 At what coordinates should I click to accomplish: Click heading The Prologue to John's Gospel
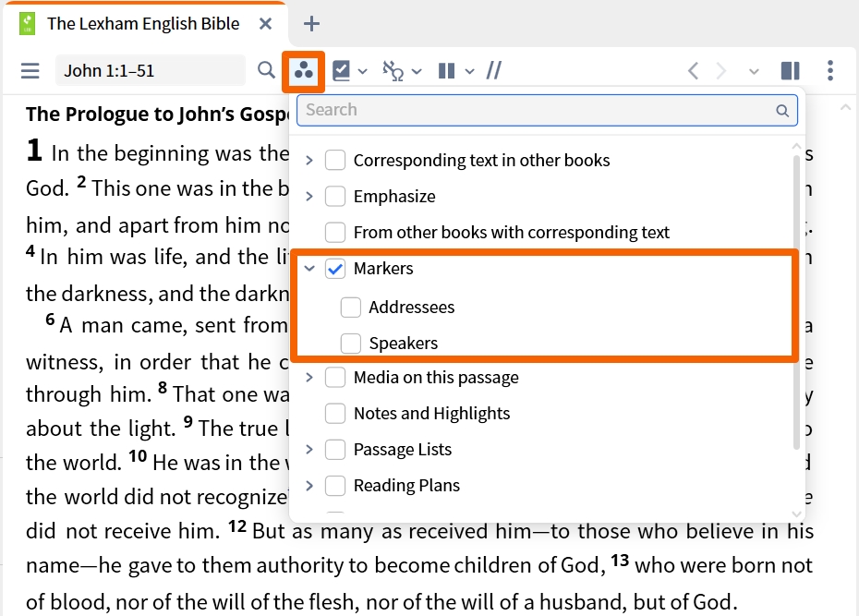coord(157,114)
